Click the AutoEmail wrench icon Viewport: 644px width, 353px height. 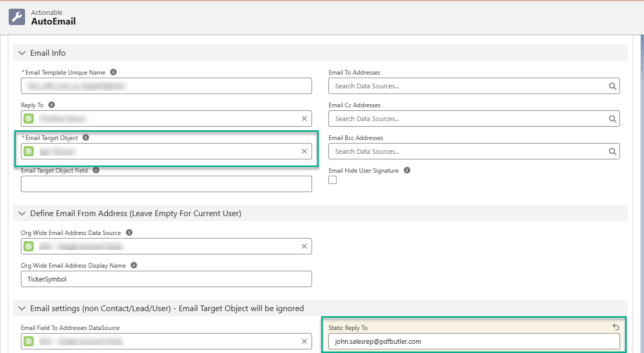pyautogui.click(x=17, y=17)
